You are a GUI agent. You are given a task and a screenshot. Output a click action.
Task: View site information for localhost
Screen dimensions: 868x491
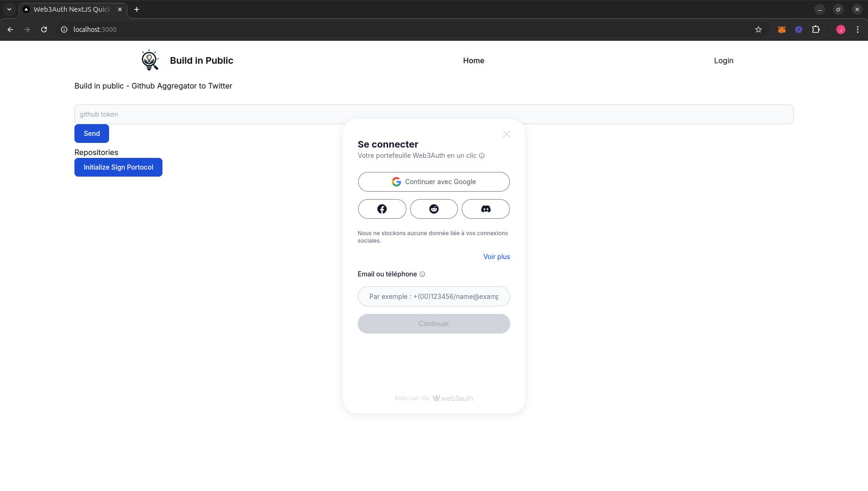point(64,30)
